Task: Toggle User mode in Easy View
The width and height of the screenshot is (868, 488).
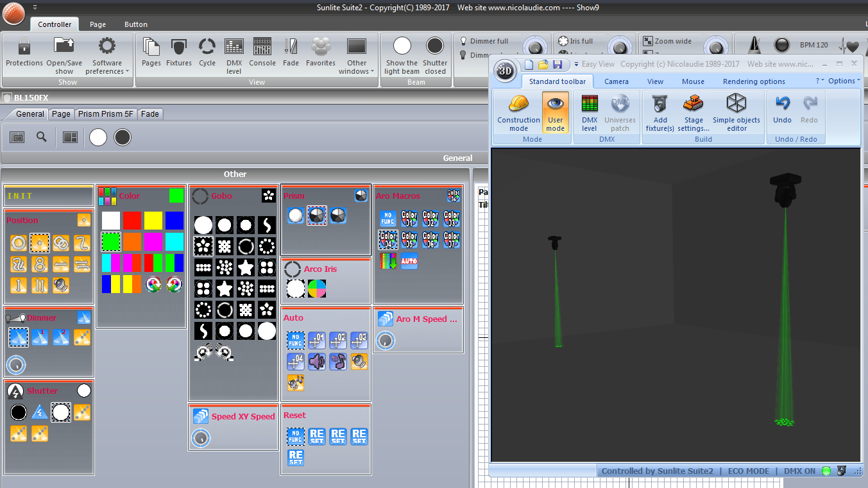Action: pos(556,112)
